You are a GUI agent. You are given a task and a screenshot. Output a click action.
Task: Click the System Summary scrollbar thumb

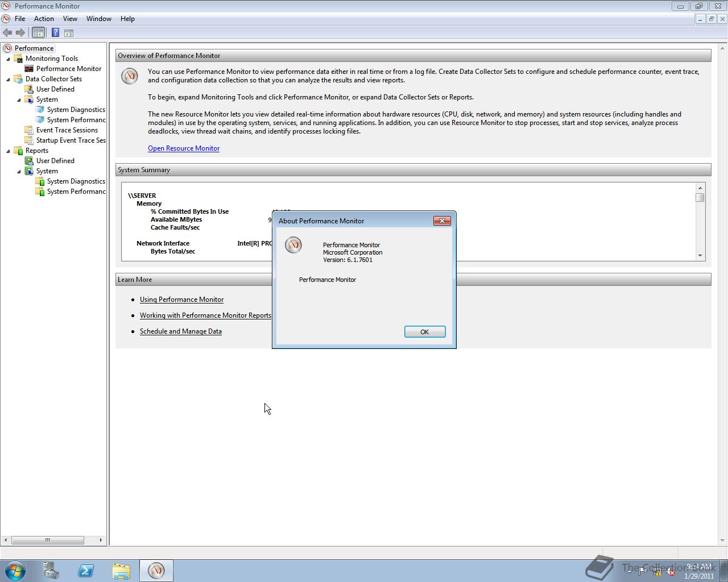click(x=700, y=197)
